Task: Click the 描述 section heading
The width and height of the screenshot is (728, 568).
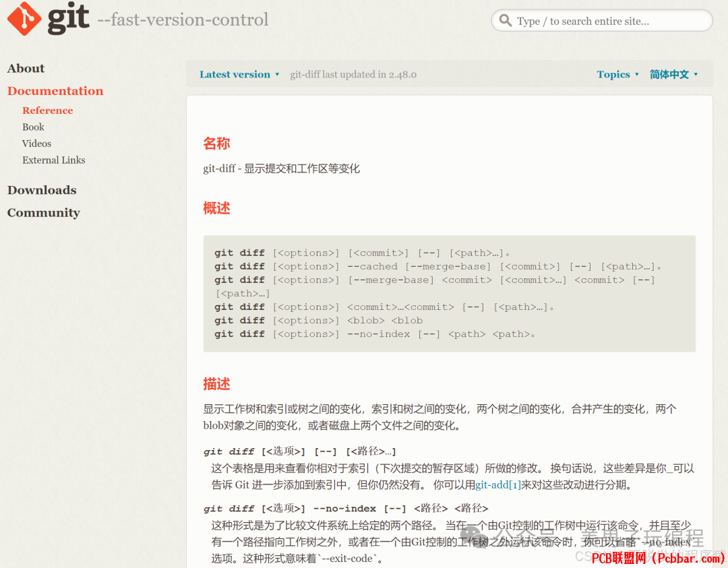Action: 216,384
